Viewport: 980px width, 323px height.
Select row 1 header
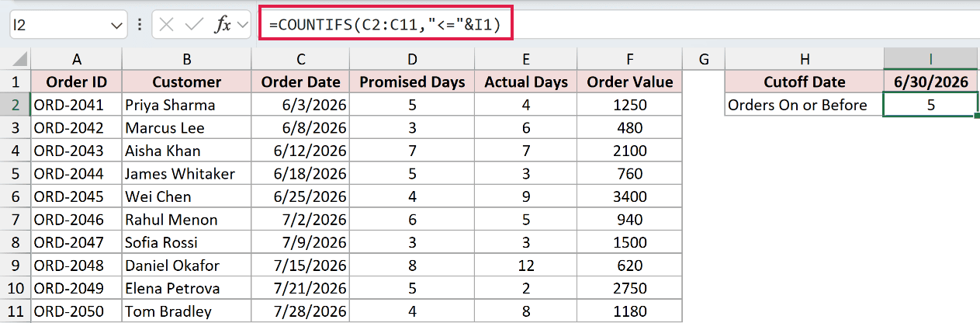[x=16, y=82]
